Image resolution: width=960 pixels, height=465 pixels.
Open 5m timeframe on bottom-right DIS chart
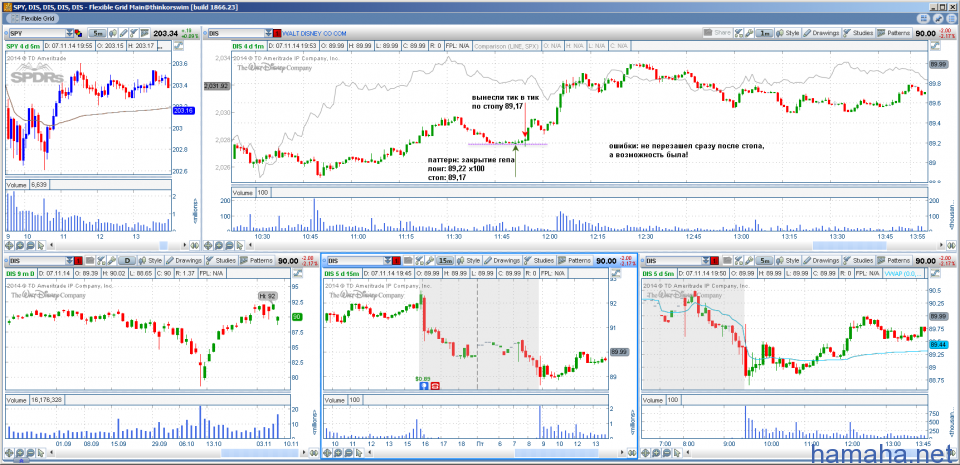coord(764,260)
